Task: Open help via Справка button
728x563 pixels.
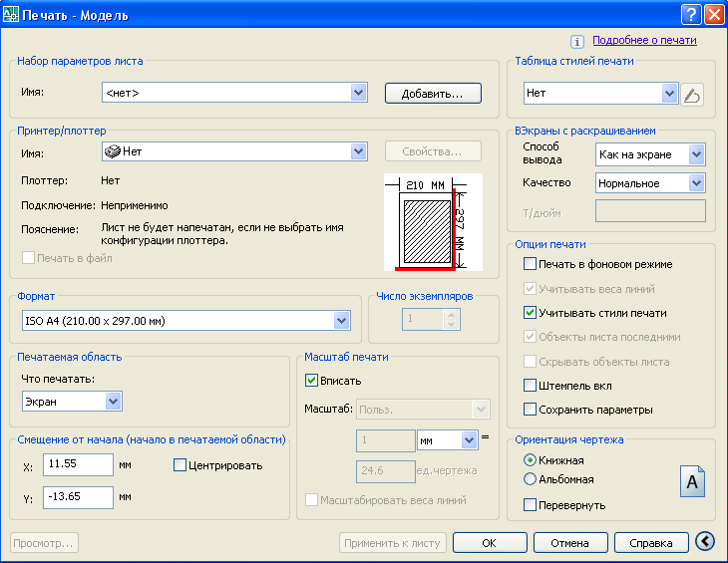Action: 651,543
